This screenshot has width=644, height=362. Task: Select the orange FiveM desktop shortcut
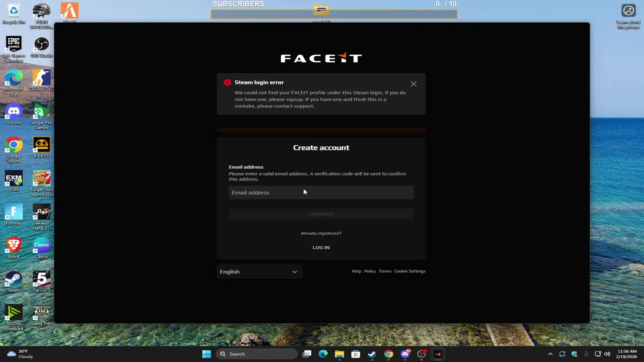69,13
